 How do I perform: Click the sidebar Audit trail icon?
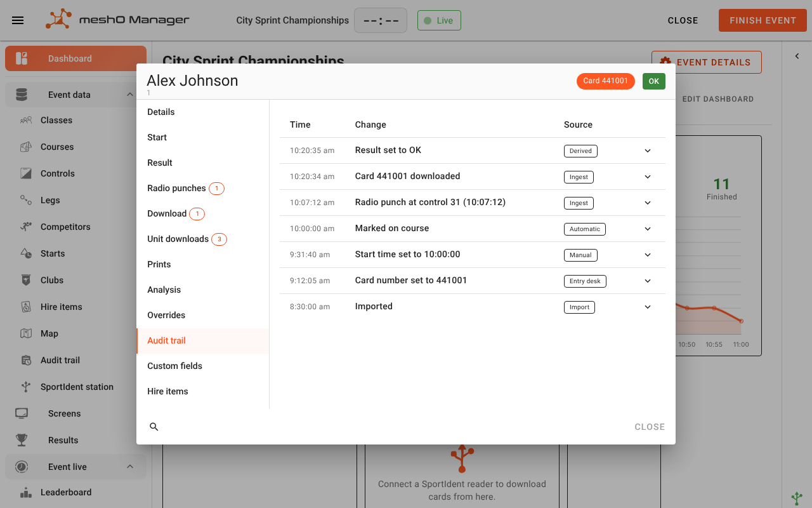26,360
